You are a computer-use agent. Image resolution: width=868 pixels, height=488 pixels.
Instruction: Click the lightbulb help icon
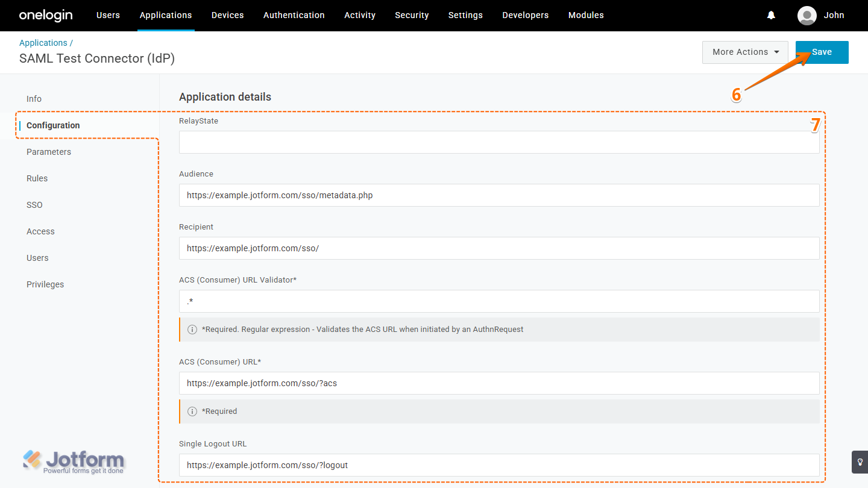pyautogui.click(x=860, y=461)
